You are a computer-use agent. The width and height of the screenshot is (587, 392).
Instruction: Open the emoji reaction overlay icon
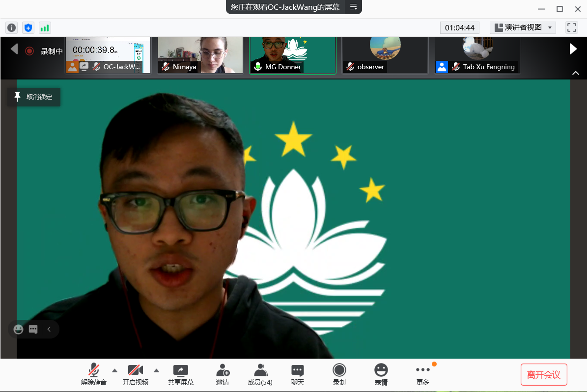(x=18, y=329)
